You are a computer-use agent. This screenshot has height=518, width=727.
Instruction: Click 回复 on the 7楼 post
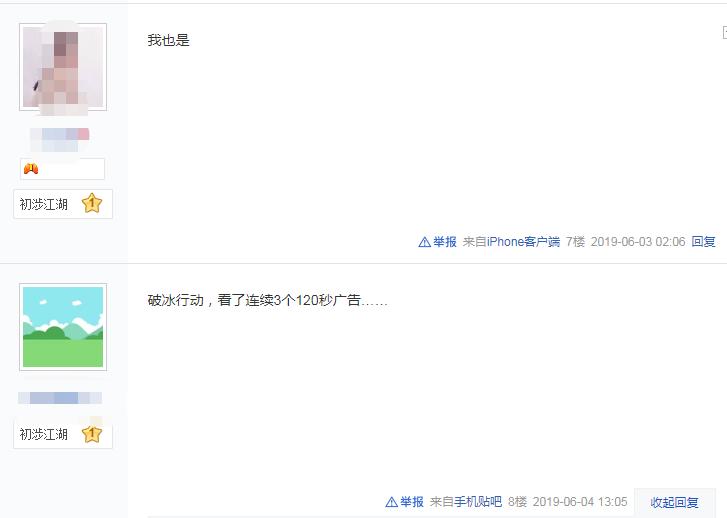[703, 242]
